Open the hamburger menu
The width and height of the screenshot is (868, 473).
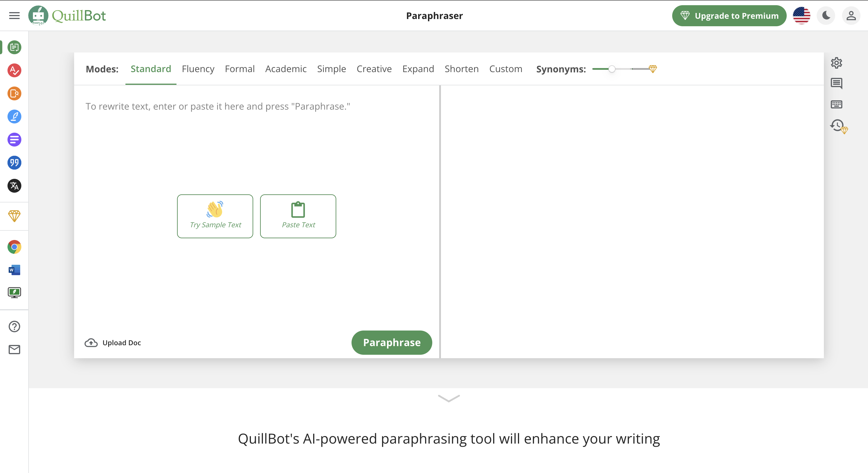click(14, 16)
